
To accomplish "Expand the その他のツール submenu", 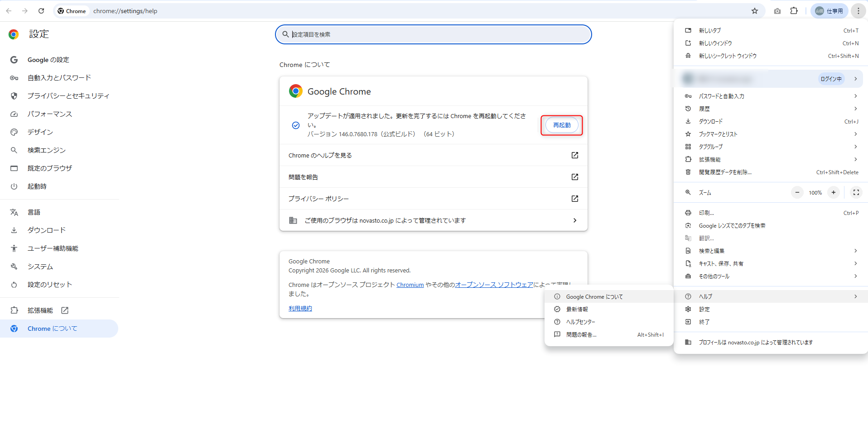I will 771,276.
